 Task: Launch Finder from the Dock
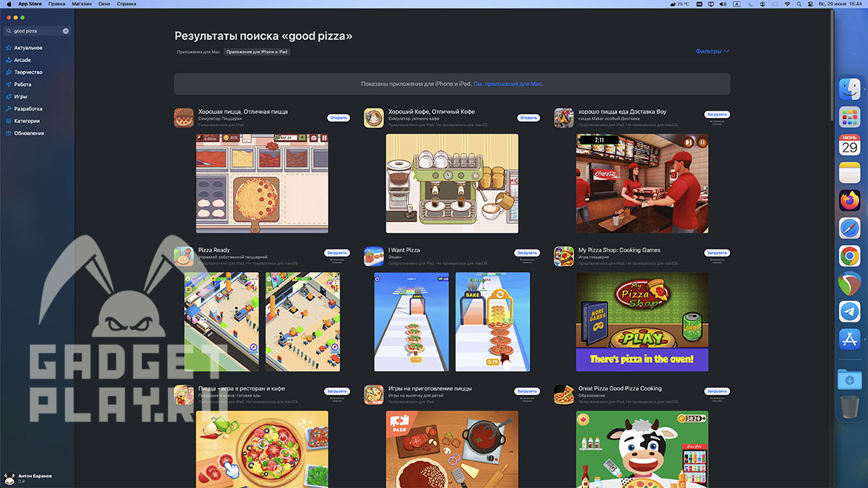[849, 90]
